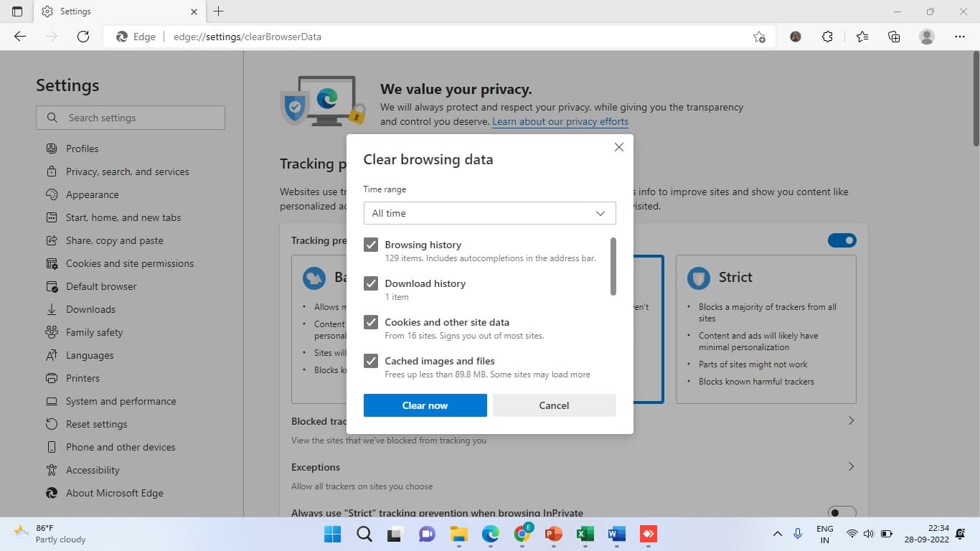Expand the Exceptions row chevron
Image resolution: width=980 pixels, height=551 pixels.
[851, 466]
